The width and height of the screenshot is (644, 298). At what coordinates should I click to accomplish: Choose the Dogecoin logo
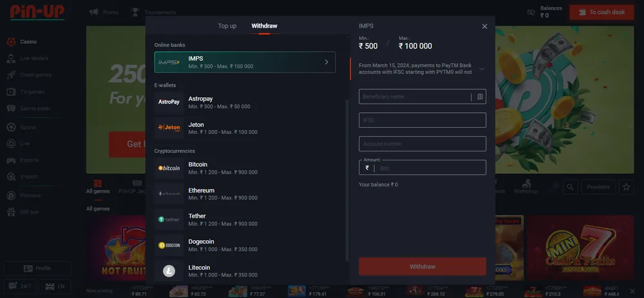pos(169,245)
